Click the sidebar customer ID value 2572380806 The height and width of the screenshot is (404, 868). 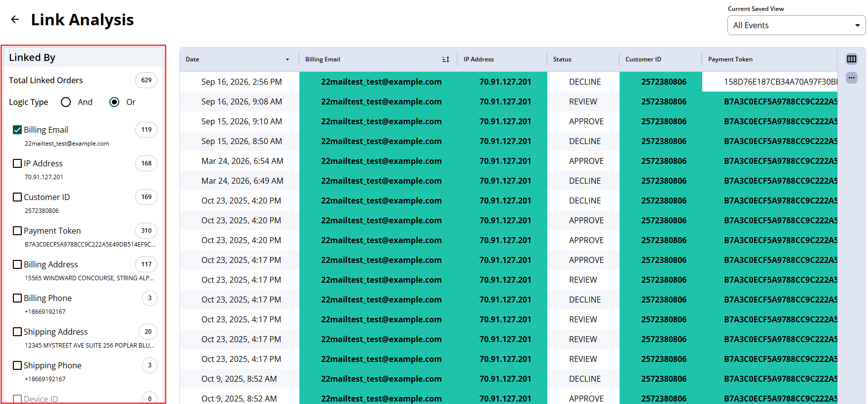[x=42, y=211]
